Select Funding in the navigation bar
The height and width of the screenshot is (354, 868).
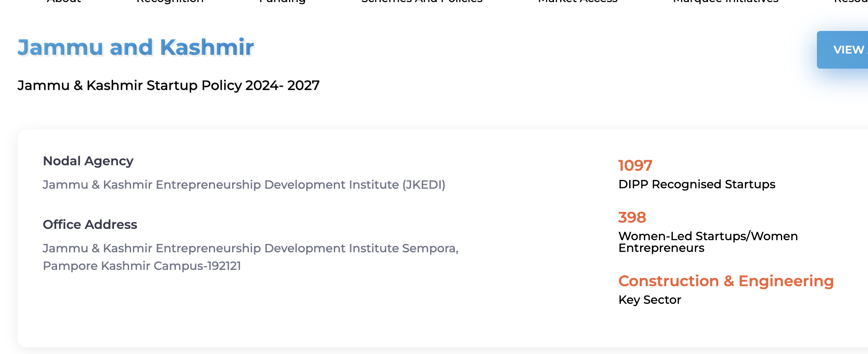(x=282, y=1)
